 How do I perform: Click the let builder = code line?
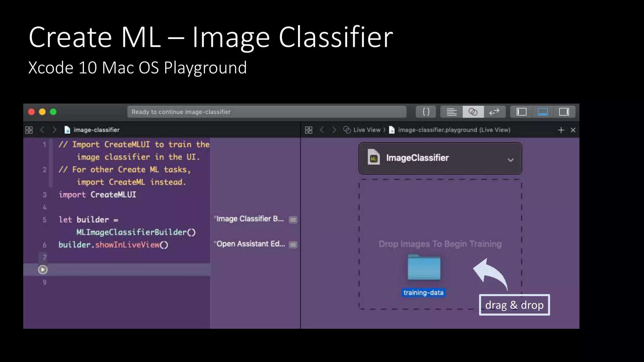88,220
